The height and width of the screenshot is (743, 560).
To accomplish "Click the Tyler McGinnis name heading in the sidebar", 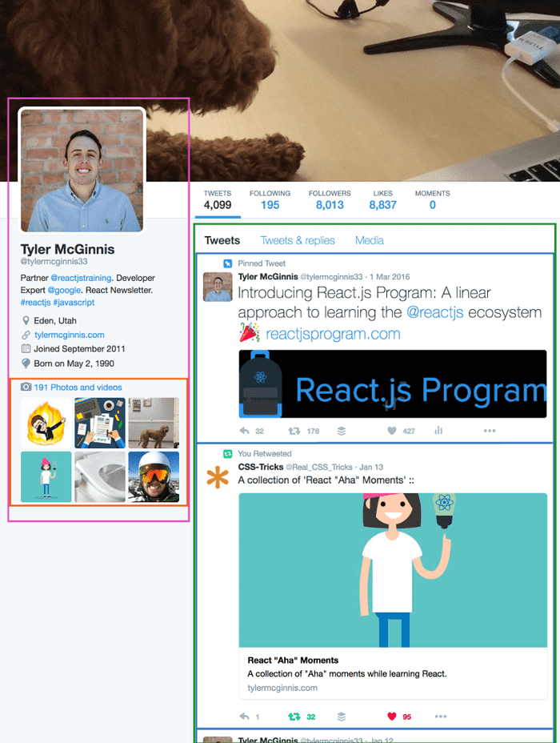I will tap(67, 249).
